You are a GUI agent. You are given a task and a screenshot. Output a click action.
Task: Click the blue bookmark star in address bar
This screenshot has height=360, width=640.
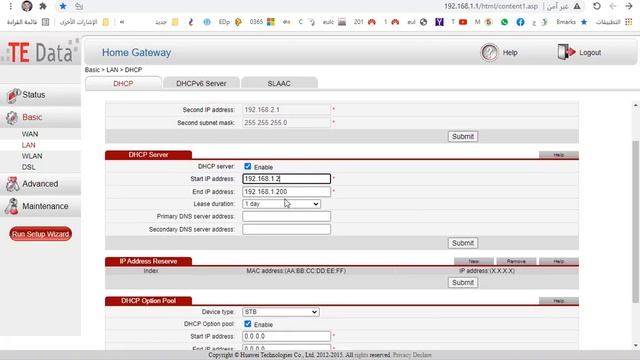(x=63, y=6)
